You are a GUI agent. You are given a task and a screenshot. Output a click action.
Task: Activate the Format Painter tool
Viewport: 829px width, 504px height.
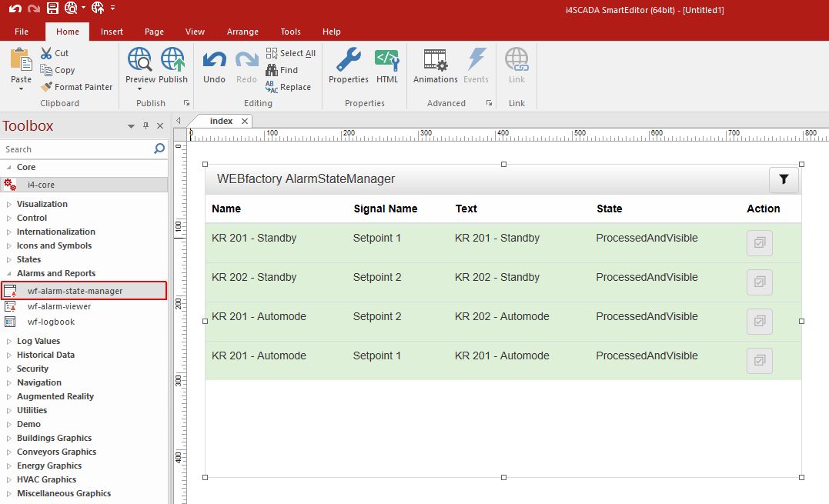(x=77, y=87)
